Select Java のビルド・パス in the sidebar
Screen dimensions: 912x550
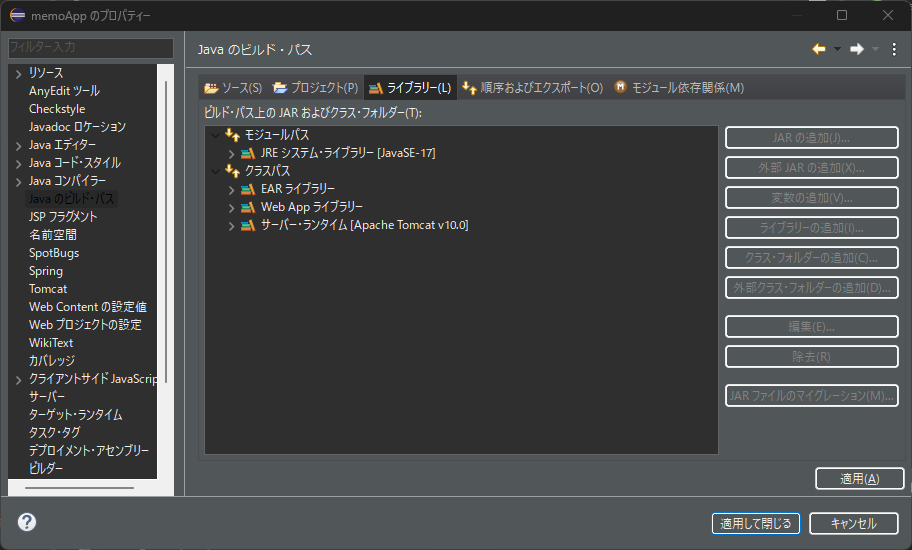[x=72, y=199]
